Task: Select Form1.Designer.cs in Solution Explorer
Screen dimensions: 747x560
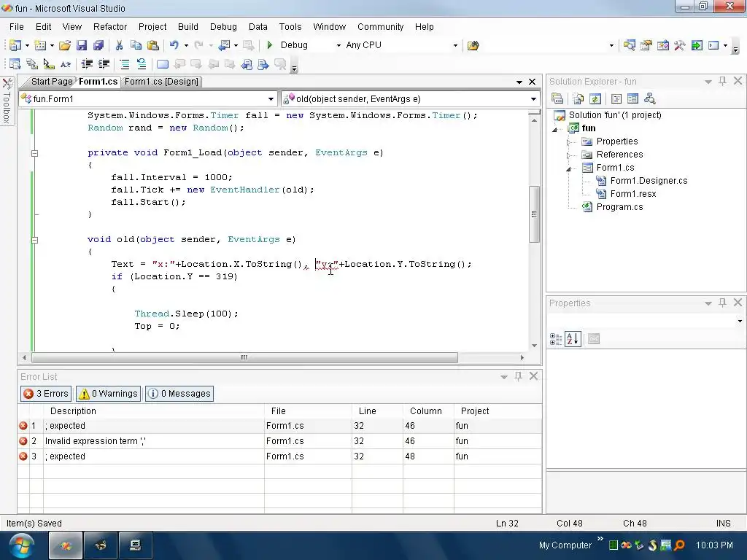Action: (x=649, y=181)
